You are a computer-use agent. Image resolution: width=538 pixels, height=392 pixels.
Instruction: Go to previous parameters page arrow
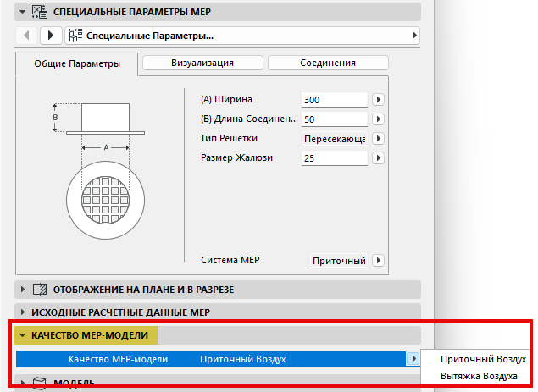pyautogui.click(x=26, y=36)
